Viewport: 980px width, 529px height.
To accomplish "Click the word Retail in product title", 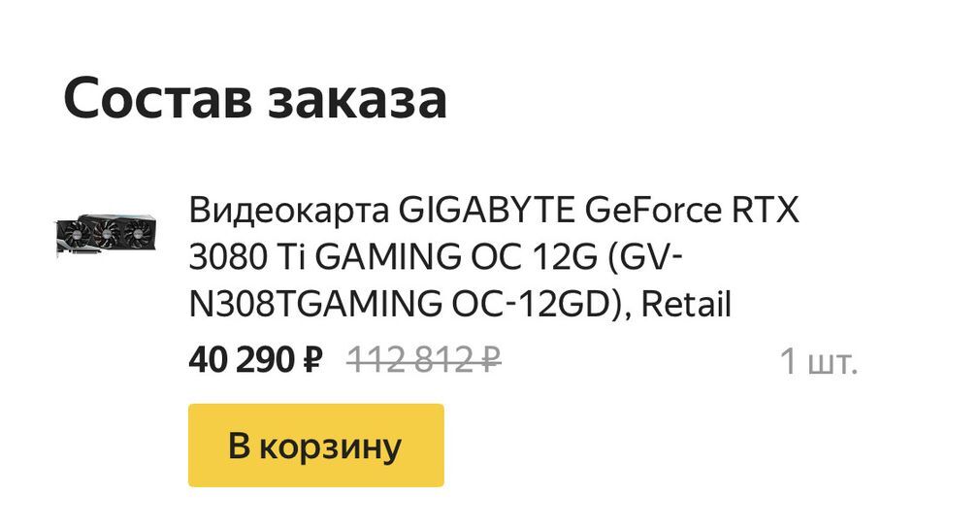I will pyautogui.click(x=686, y=305).
